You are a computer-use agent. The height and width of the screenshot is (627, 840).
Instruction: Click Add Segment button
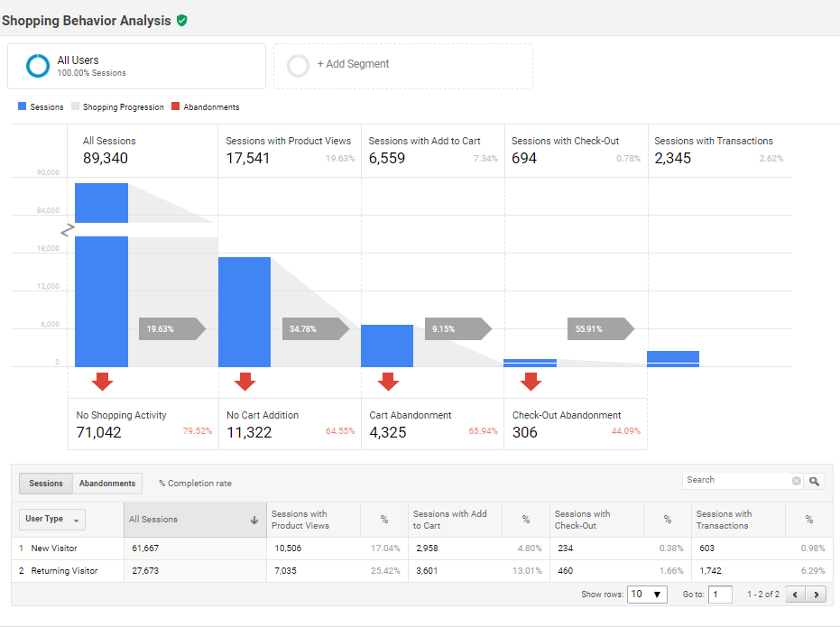[x=353, y=65]
